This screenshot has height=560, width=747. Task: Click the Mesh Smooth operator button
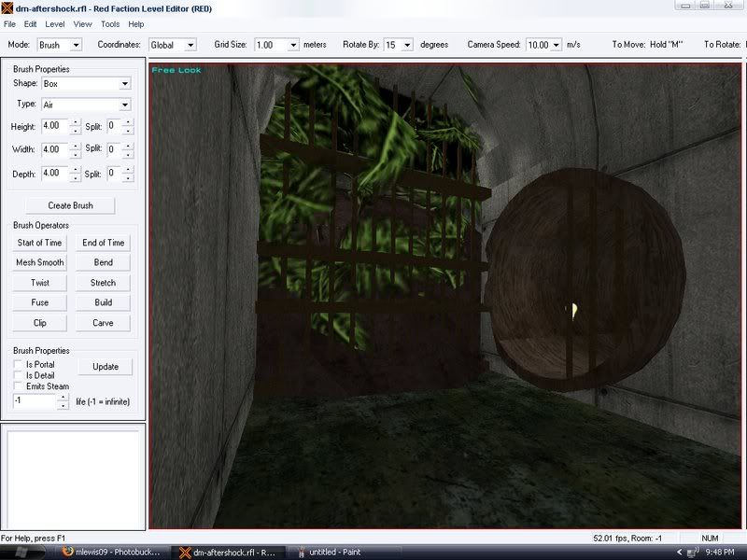[x=39, y=263]
